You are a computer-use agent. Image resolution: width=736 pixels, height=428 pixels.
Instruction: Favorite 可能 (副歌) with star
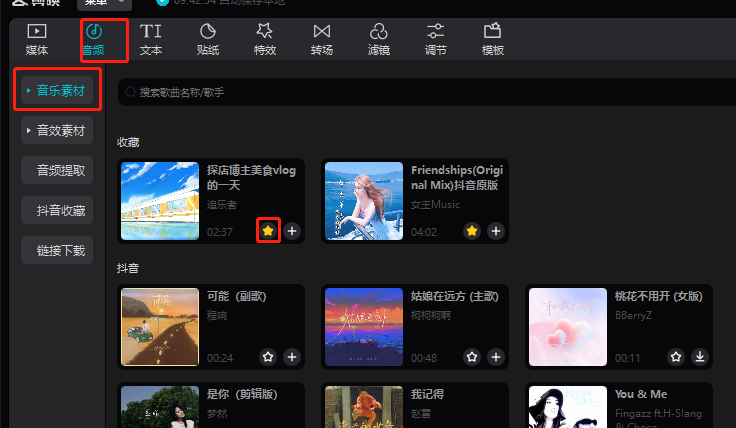click(268, 357)
